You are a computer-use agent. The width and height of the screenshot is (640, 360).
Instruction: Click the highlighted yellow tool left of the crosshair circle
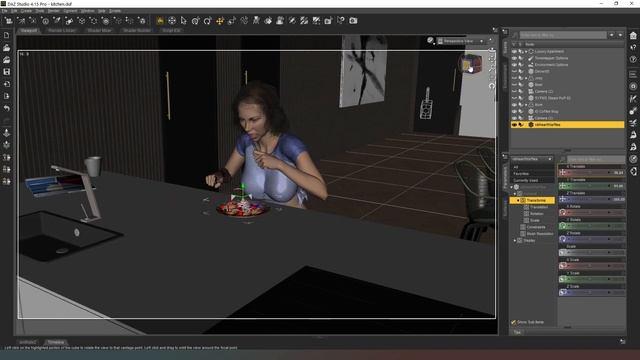pos(160,20)
